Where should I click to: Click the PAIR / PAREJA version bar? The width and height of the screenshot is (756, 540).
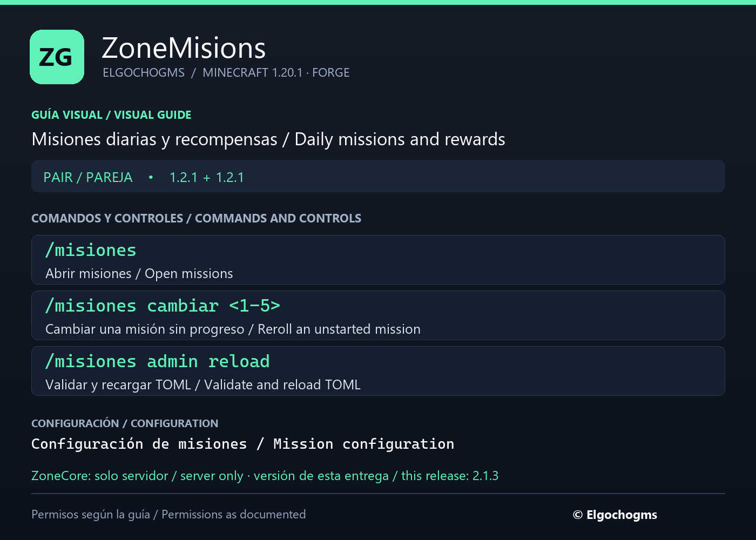(x=378, y=176)
